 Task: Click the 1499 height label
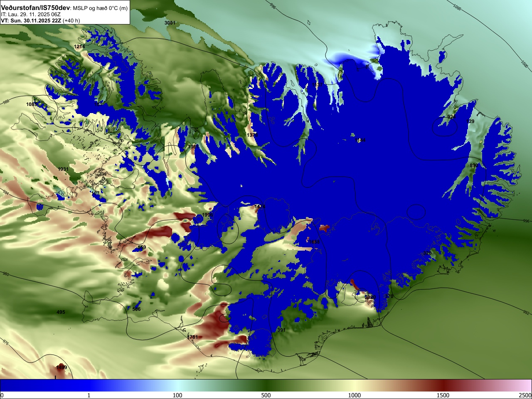62,367
